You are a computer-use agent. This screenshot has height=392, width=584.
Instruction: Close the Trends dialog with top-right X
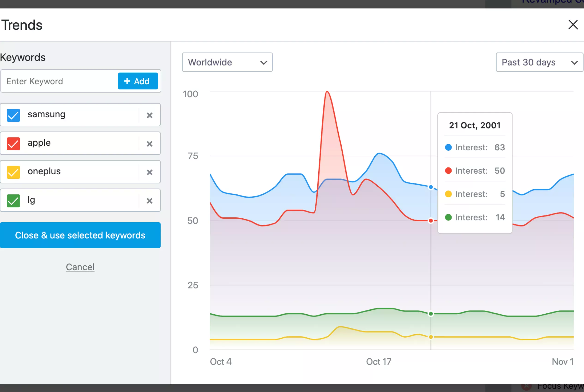573,25
